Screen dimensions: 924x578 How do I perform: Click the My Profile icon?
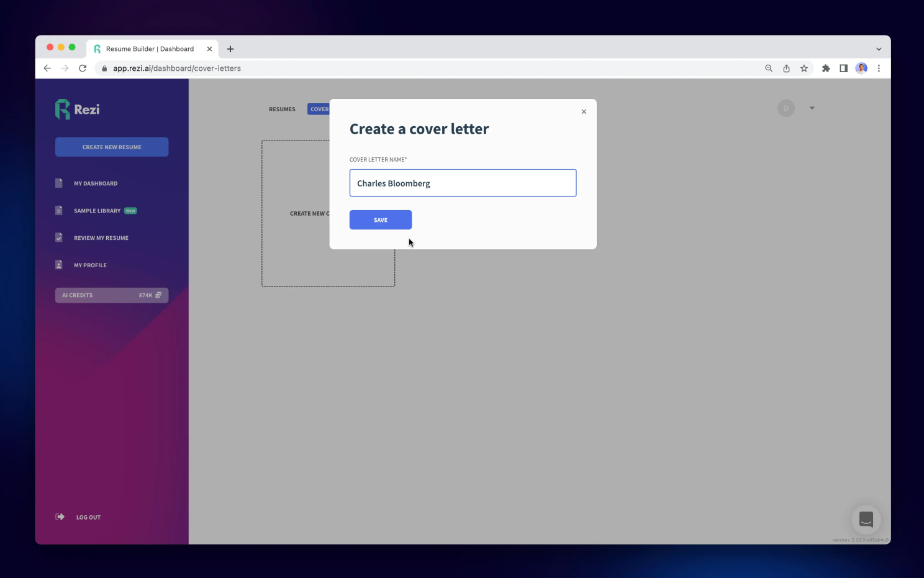coord(59,265)
